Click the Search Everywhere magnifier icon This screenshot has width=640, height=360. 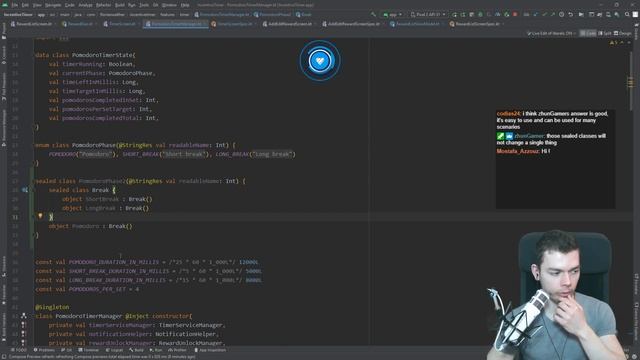pyautogui.click(x=627, y=14)
